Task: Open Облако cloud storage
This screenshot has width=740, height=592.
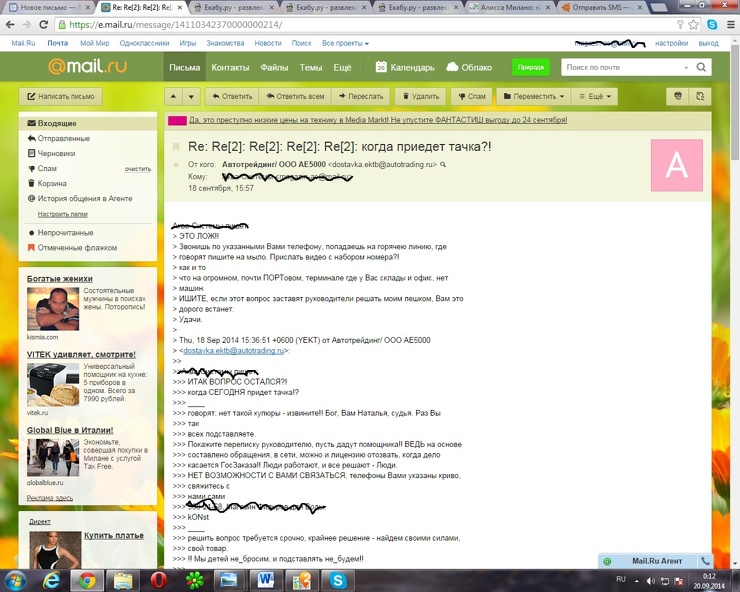Action: pyautogui.click(x=469, y=67)
